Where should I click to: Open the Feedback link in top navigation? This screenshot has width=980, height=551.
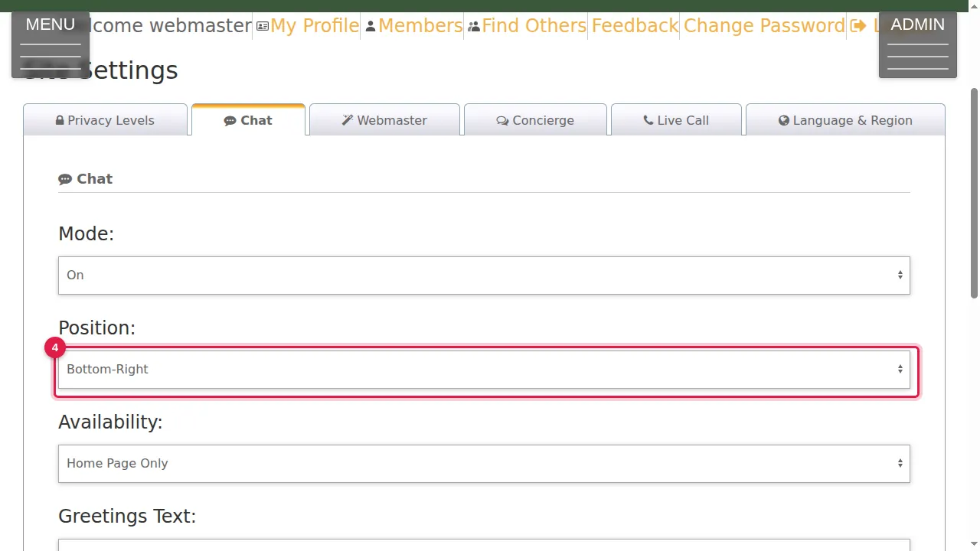click(x=635, y=26)
